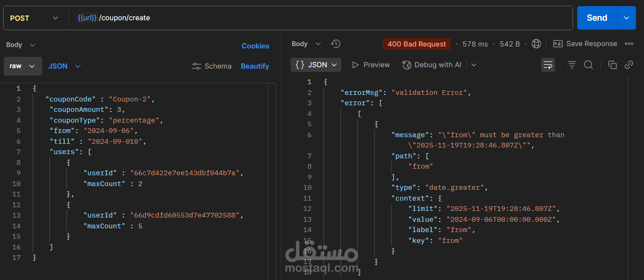The height and width of the screenshot is (280, 644).
Task: Click Debug with AI
Action: click(432, 65)
